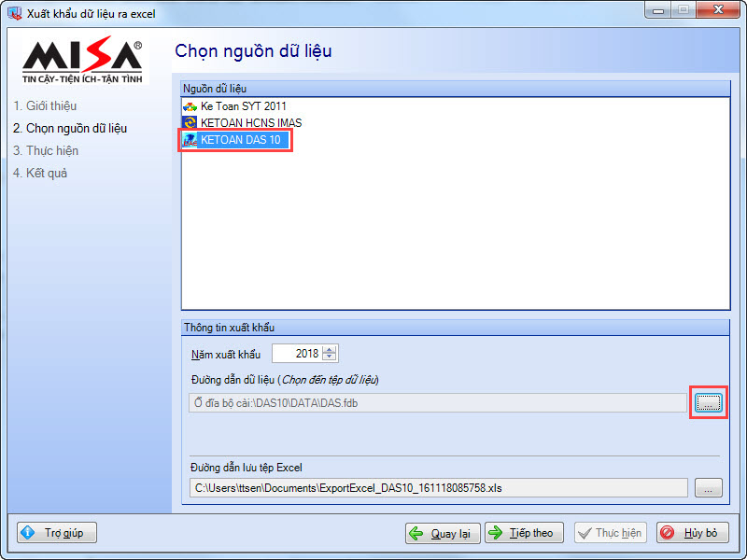Cancel with Hủy bỏ button

point(693,532)
